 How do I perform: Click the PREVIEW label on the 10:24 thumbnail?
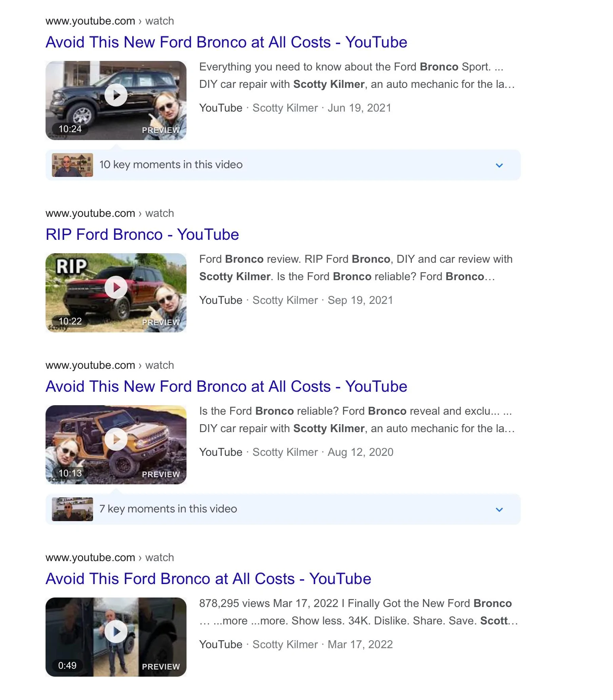pos(161,130)
